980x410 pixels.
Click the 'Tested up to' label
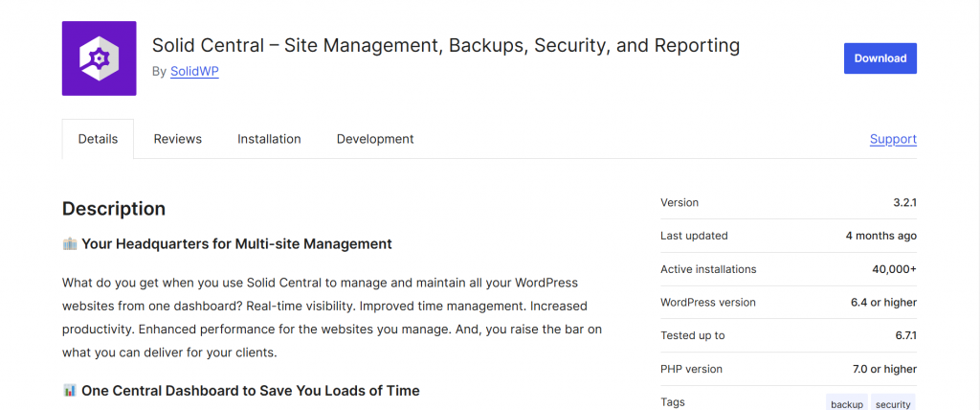693,335
